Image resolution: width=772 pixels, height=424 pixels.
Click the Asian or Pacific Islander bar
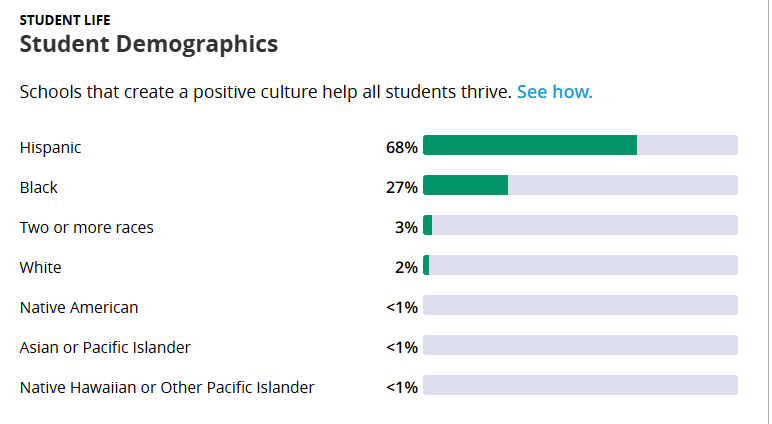click(x=580, y=345)
